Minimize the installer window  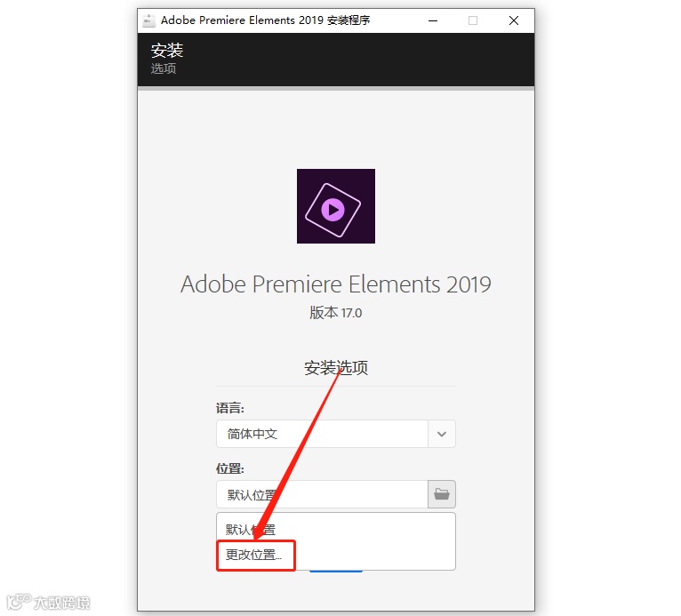pyautogui.click(x=433, y=20)
